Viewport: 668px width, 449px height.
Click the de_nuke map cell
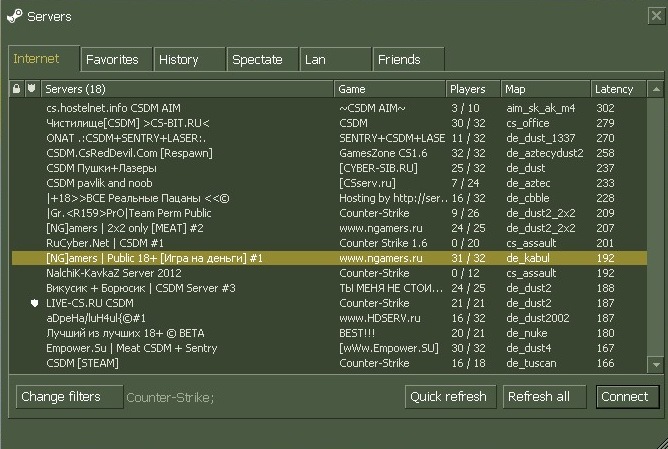click(x=527, y=333)
